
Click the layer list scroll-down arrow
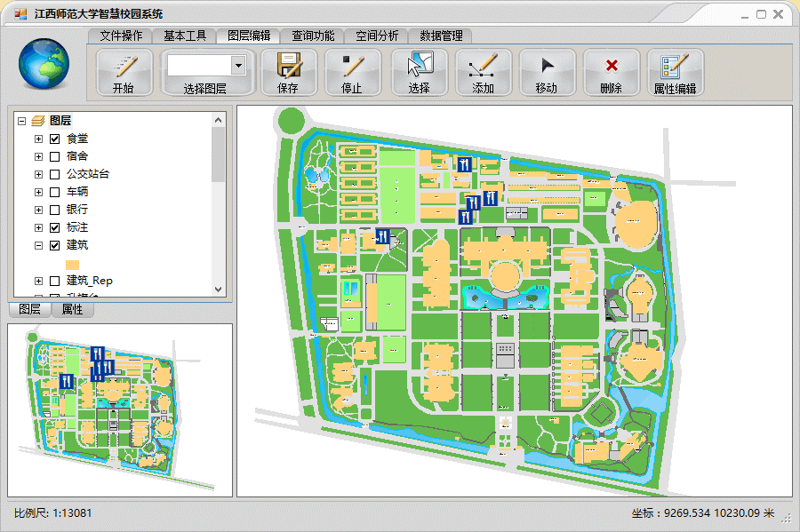(219, 289)
